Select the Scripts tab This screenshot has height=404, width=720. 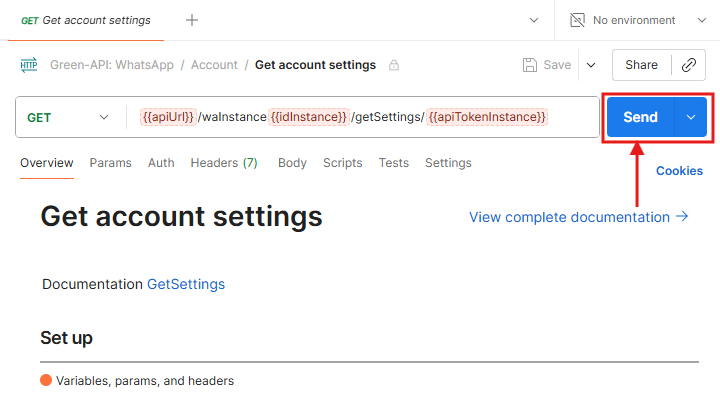(342, 163)
